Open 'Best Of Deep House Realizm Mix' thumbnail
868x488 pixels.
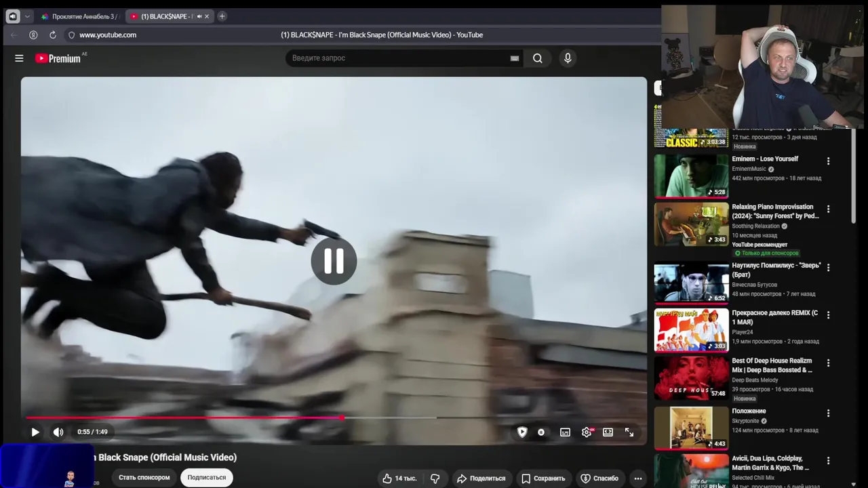[x=691, y=378]
